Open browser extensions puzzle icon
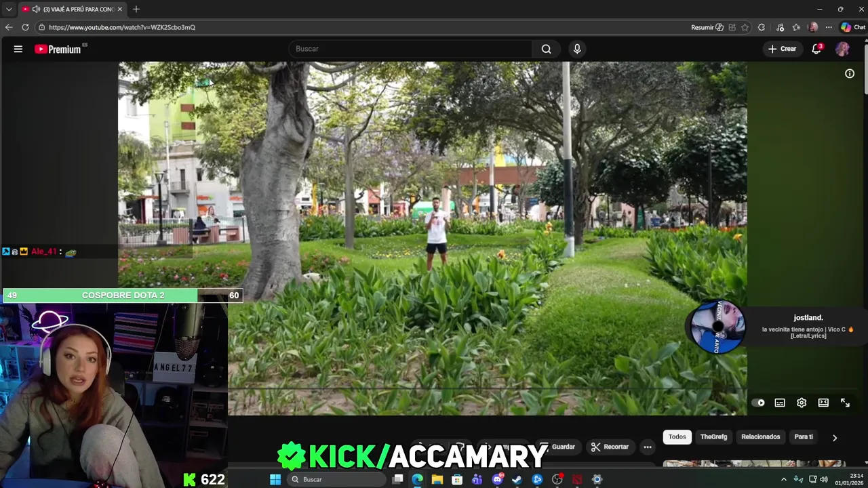 click(762, 27)
